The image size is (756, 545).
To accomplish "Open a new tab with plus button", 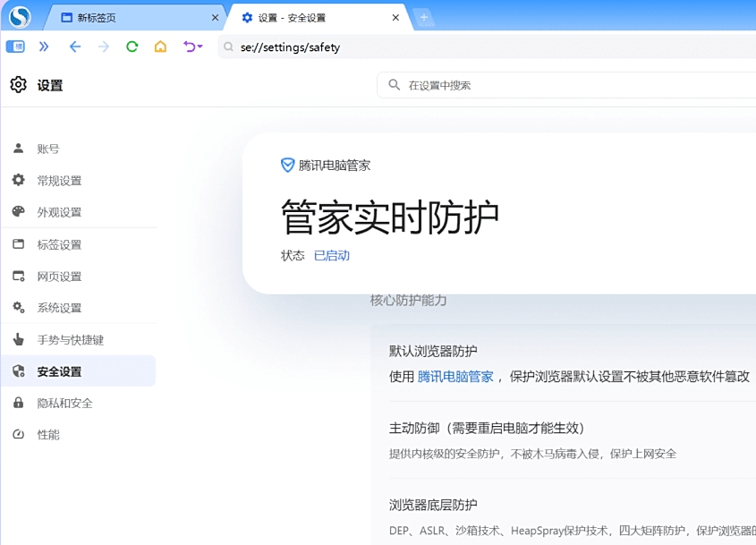I will coord(424,16).
